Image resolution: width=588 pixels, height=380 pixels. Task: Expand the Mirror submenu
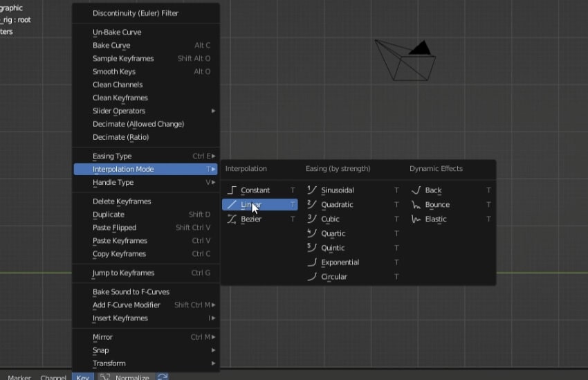[x=146, y=337]
